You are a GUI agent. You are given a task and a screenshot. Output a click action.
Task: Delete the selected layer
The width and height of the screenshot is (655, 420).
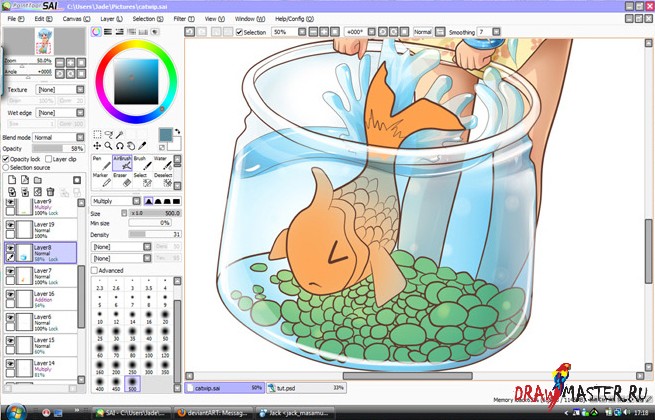[51, 192]
